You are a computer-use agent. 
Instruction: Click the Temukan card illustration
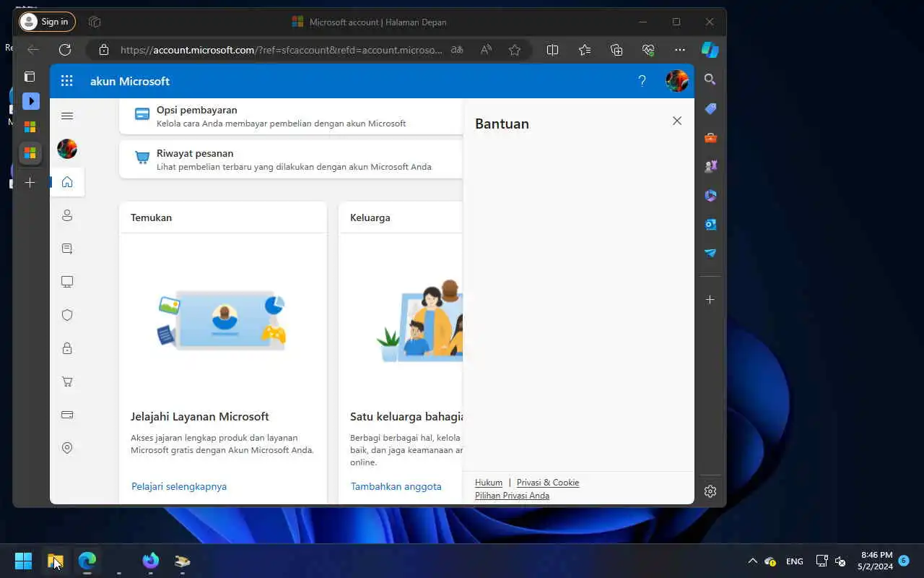coord(222,320)
